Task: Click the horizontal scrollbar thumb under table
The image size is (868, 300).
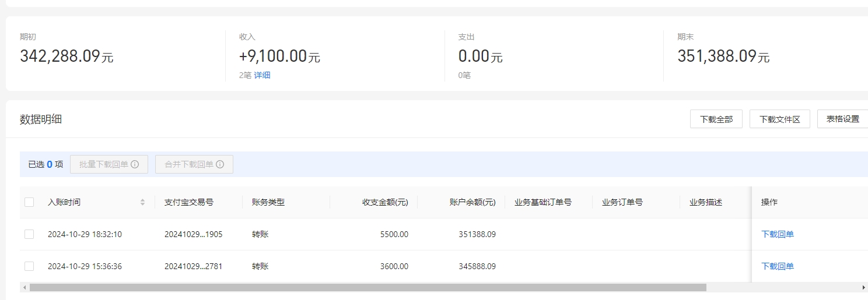Action: (367, 287)
